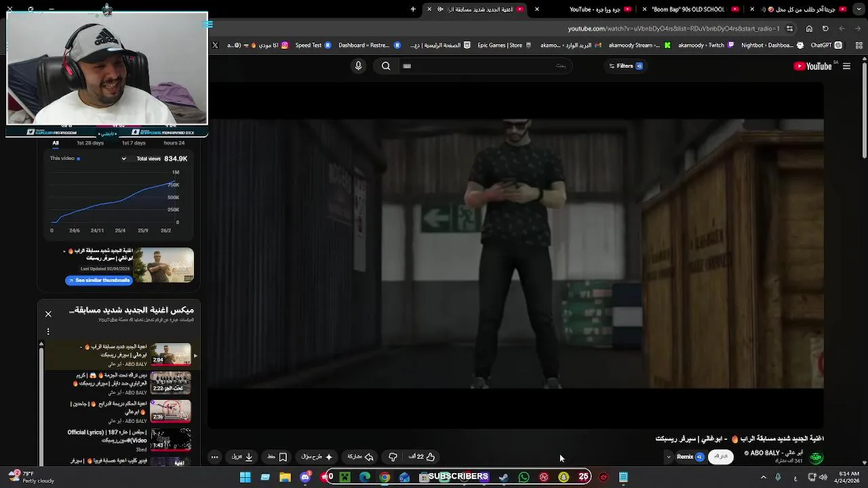Screen dimensions: 868x488
Task: Open the weather widget showing 79°F
Action: (x=31, y=477)
